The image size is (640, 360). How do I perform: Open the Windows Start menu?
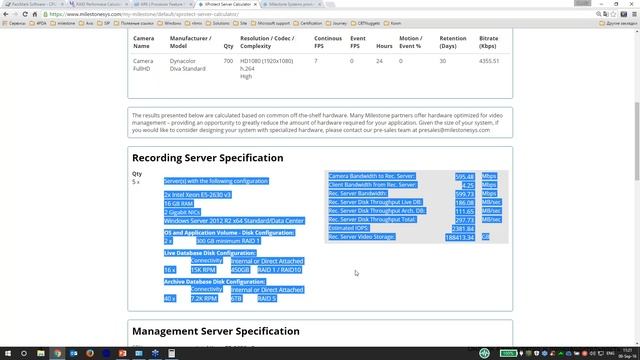click(x=7, y=353)
